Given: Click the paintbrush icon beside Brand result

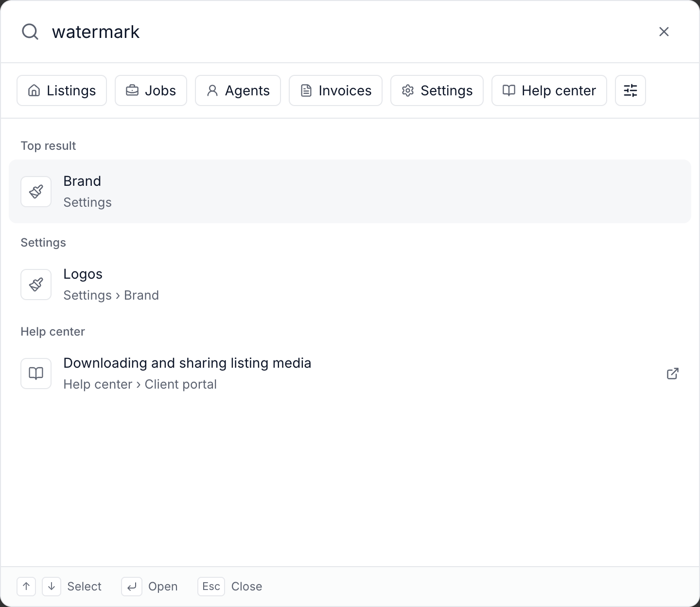Looking at the screenshot, I should point(36,192).
